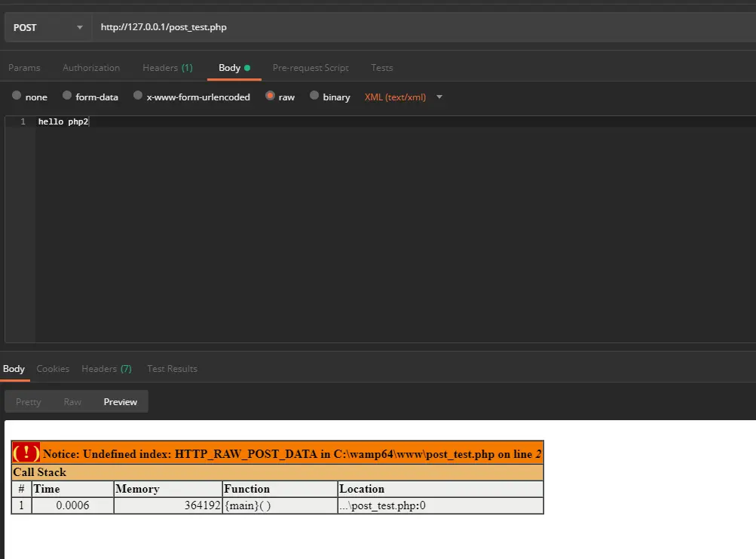Viewport: 756px width, 559px height.
Task: Select the request Body tab
Action: [x=234, y=68]
